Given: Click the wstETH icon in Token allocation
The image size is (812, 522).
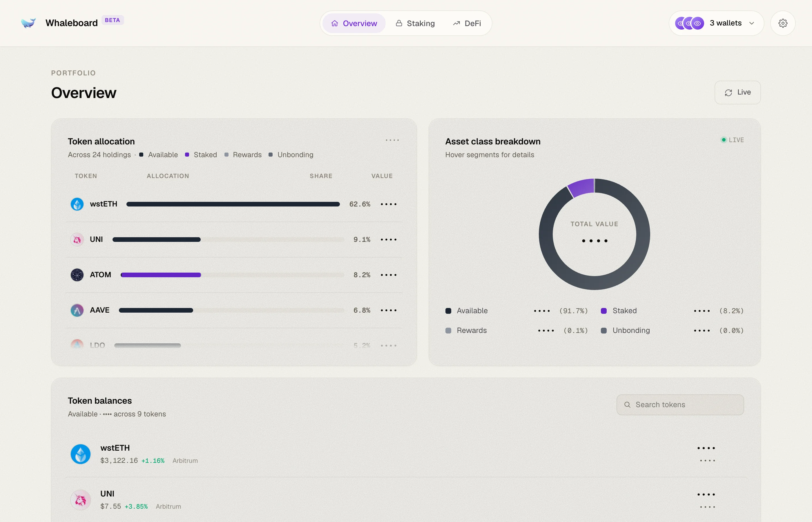Looking at the screenshot, I should 77,204.
